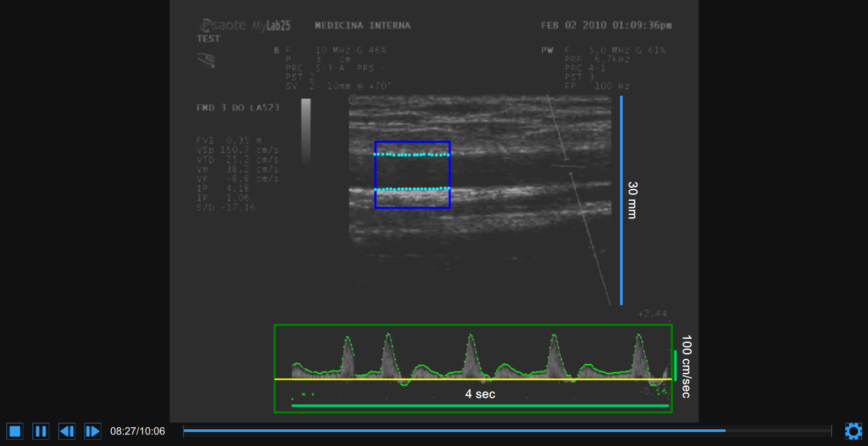The image size is (868, 446).
Task: Click the blue 30 mm calibration line
Action: tap(621, 200)
